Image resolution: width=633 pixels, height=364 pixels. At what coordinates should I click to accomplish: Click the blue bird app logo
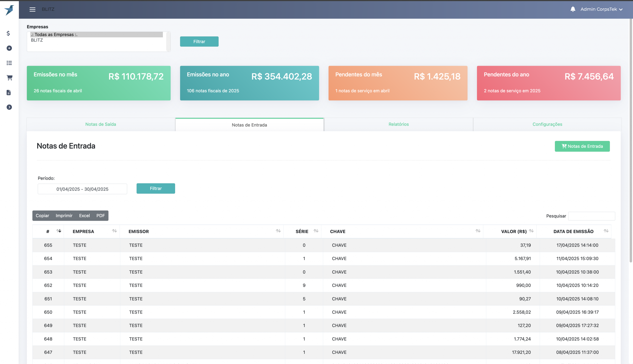tap(9, 10)
